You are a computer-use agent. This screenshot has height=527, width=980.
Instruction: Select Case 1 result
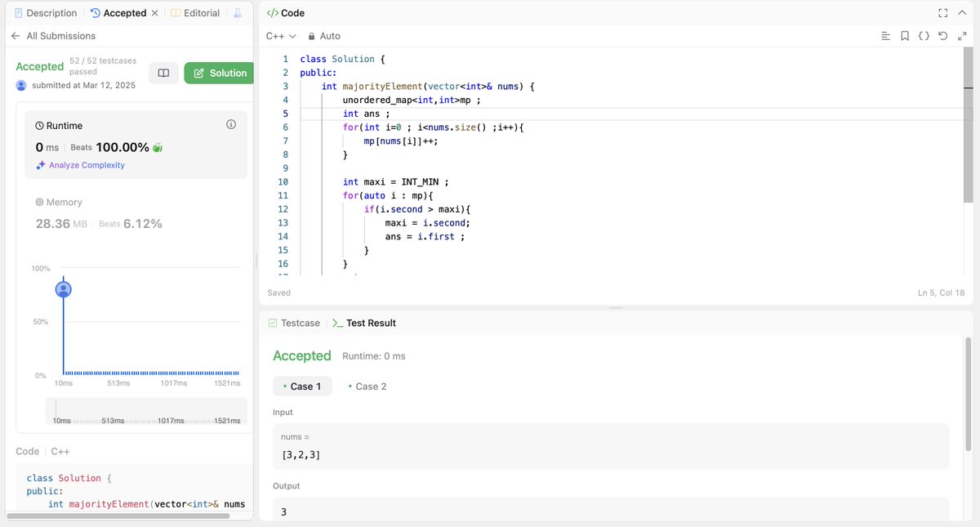point(302,386)
